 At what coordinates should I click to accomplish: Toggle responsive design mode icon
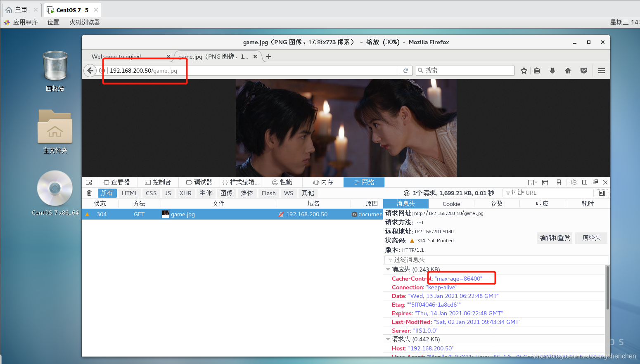coord(559,182)
